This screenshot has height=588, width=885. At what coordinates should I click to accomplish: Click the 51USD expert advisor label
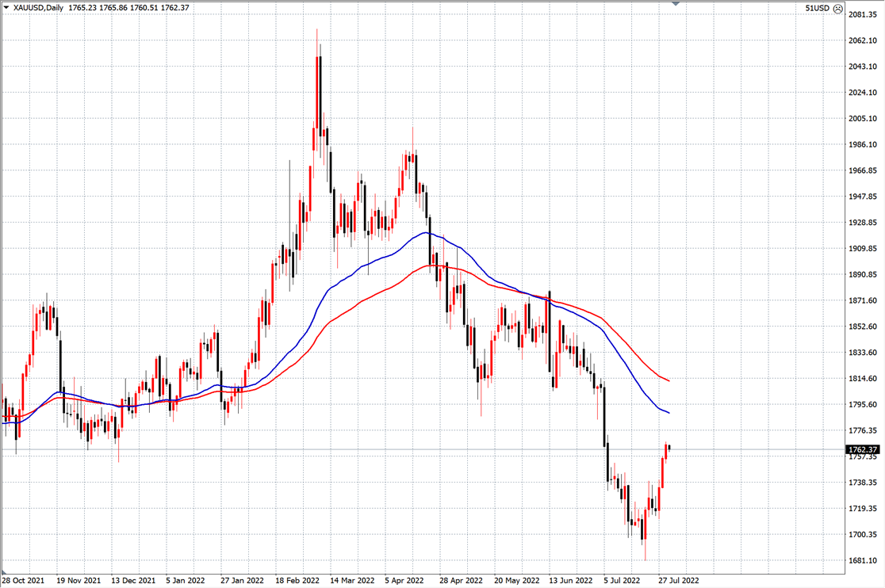click(818, 9)
